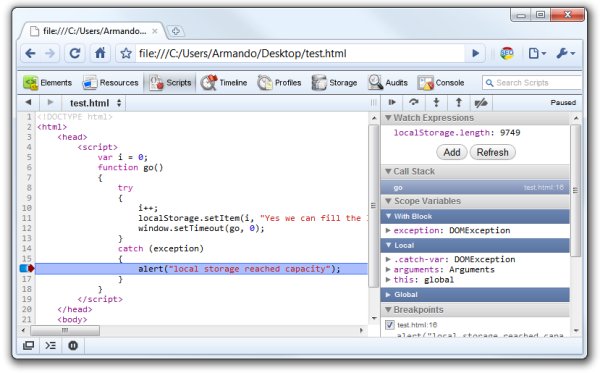Switch to the Elements panel
Image resolution: width=600 pixels, height=373 pixels.
(x=47, y=83)
